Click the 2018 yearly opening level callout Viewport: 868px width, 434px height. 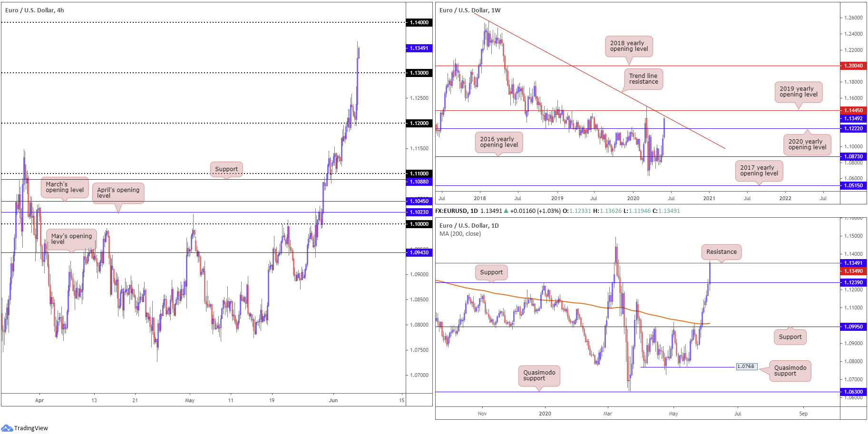[629, 46]
